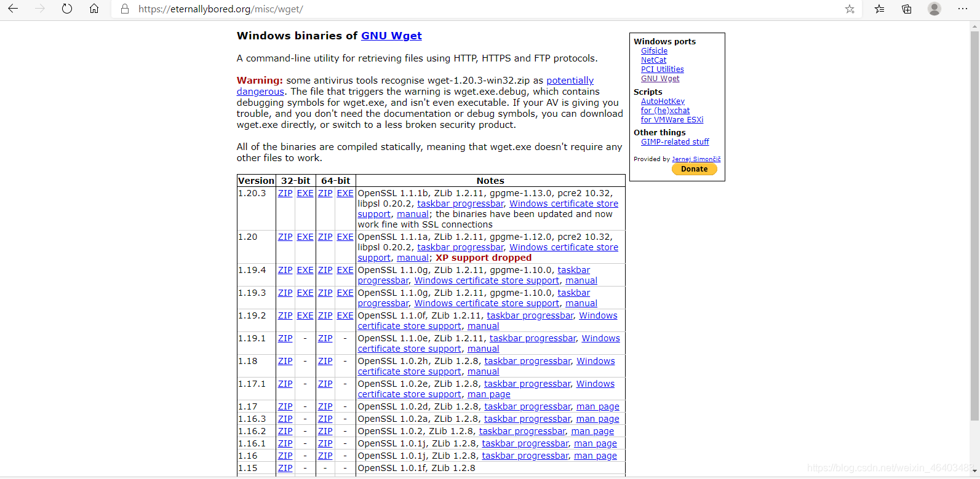Screen dimensions: 980x479
Task: Download 1.18 64-bit ZIP
Action: click(325, 361)
